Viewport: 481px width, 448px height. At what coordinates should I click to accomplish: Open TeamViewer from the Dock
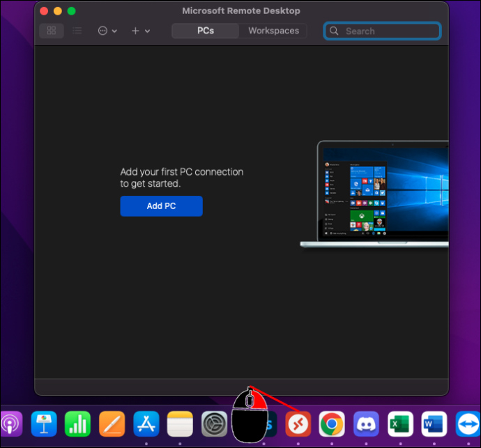(468, 424)
